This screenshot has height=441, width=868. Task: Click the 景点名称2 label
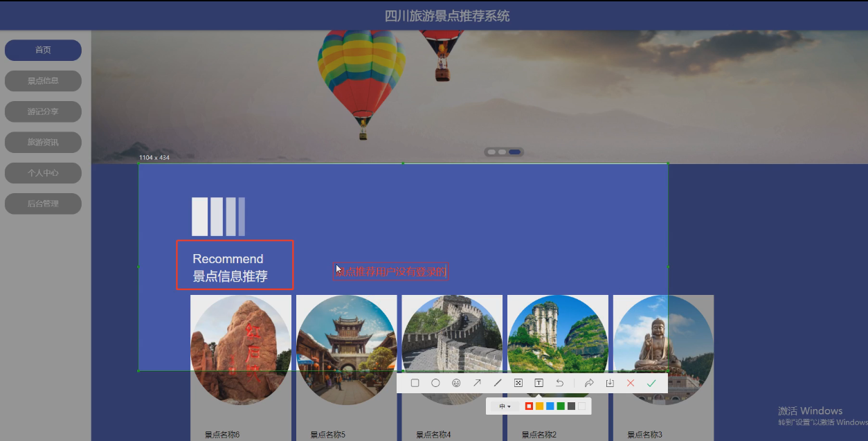coord(539,435)
